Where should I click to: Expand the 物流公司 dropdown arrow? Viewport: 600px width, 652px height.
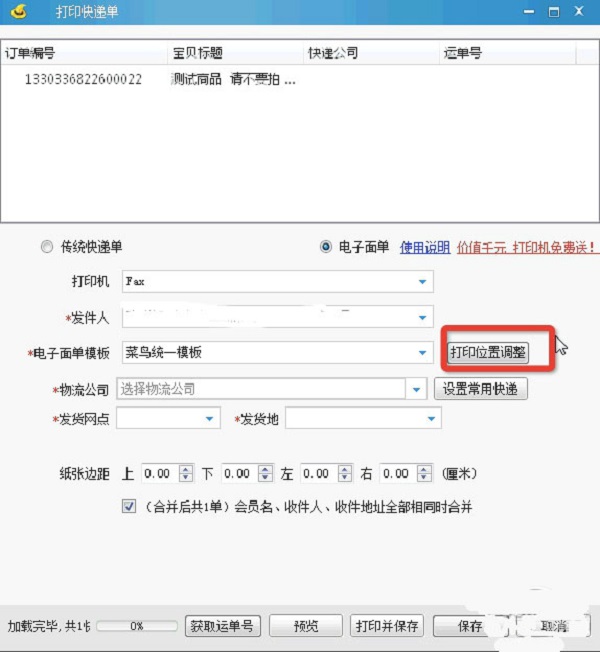416,390
